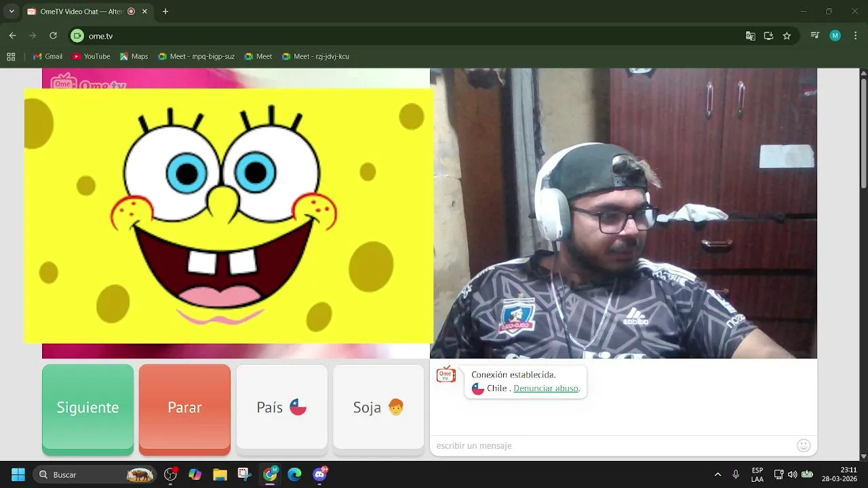This screenshot has height=488, width=868.
Task: Open the ESP LAA language switcher
Action: pyautogui.click(x=757, y=474)
